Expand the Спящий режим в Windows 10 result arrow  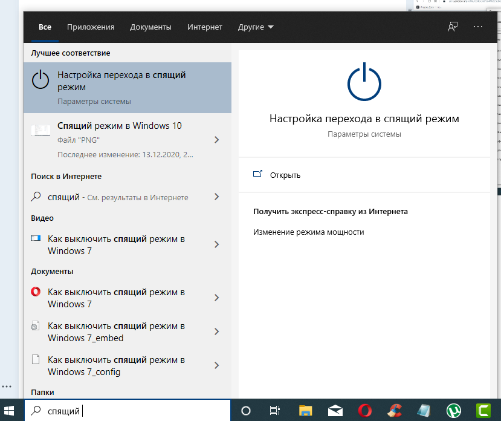[x=216, y=140]
